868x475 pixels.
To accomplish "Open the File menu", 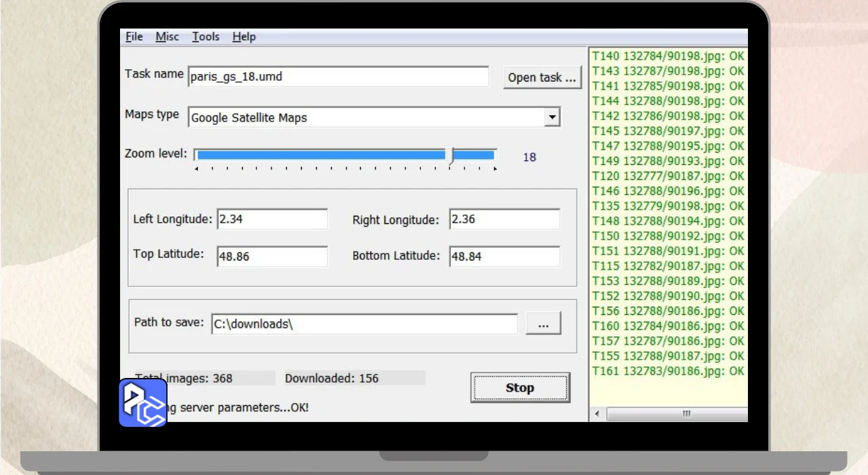I will click(134, 37).
